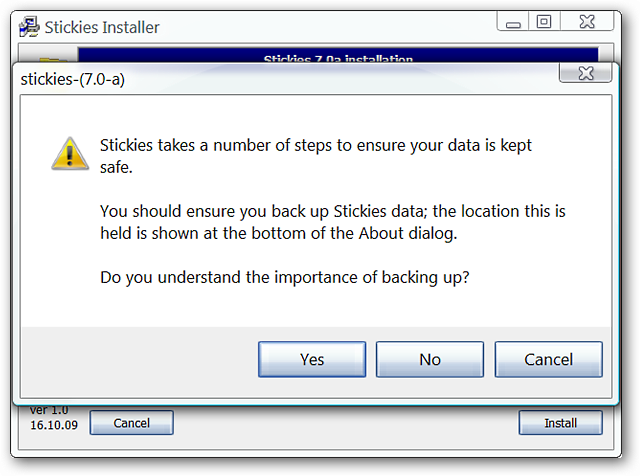Click the "Stickies Installer" window title text
640x476 pixels.
[x=102, y=27]
